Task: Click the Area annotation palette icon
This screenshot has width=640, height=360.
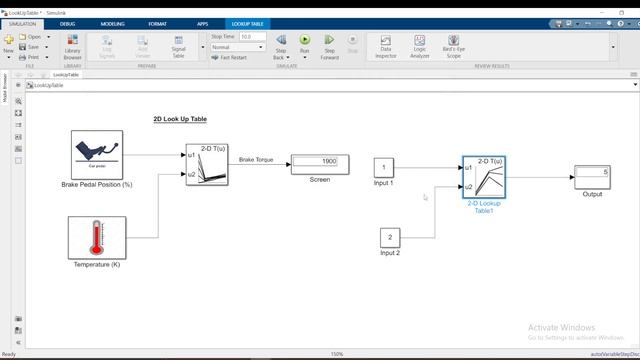Action: click(x=18, y=161)
